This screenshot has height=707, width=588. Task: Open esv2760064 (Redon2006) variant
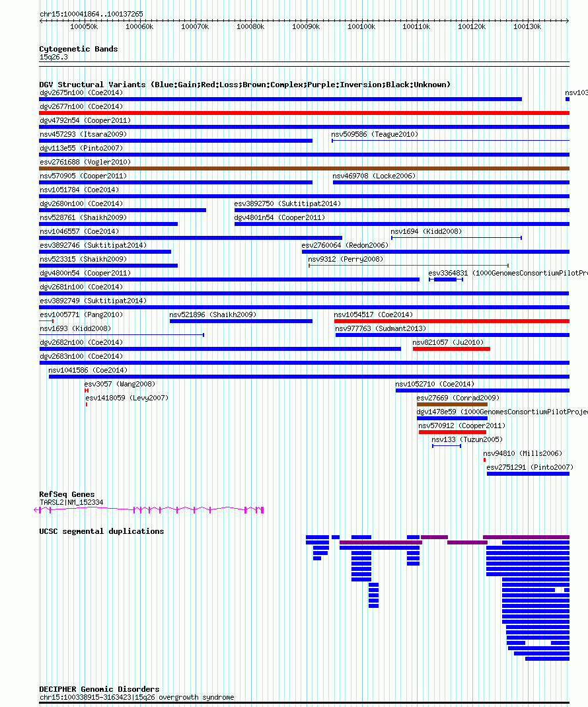435,252
